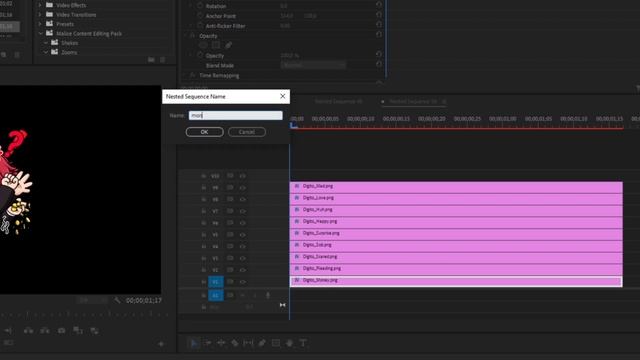Click the timeline playhead marker
This screenshot has height=360, width=640.
293,125
